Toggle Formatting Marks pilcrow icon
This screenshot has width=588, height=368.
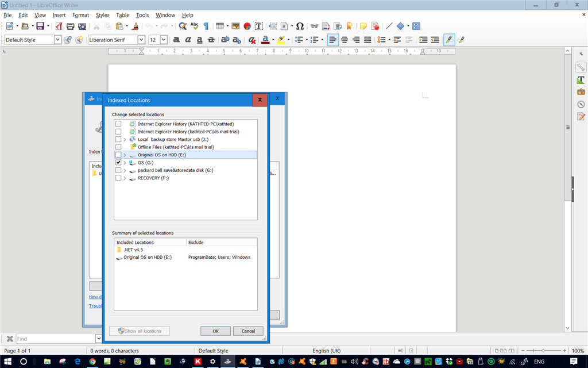click(x=206, y=26)
